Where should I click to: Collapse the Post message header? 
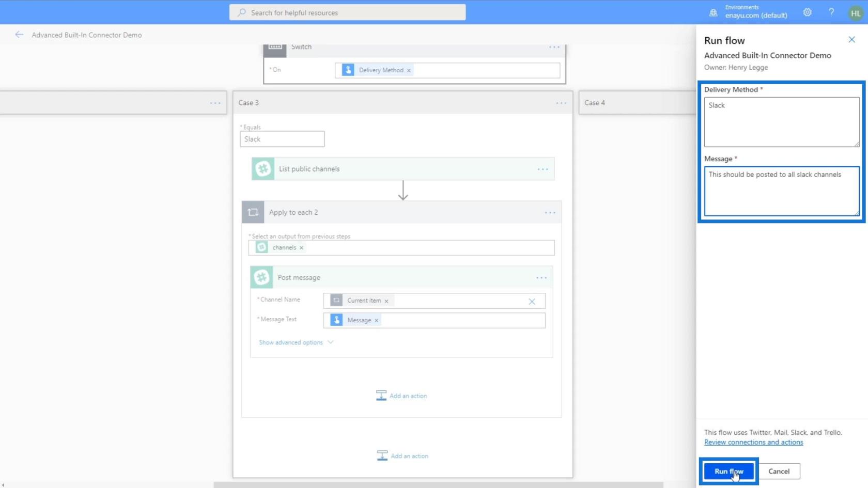point(401,277)
